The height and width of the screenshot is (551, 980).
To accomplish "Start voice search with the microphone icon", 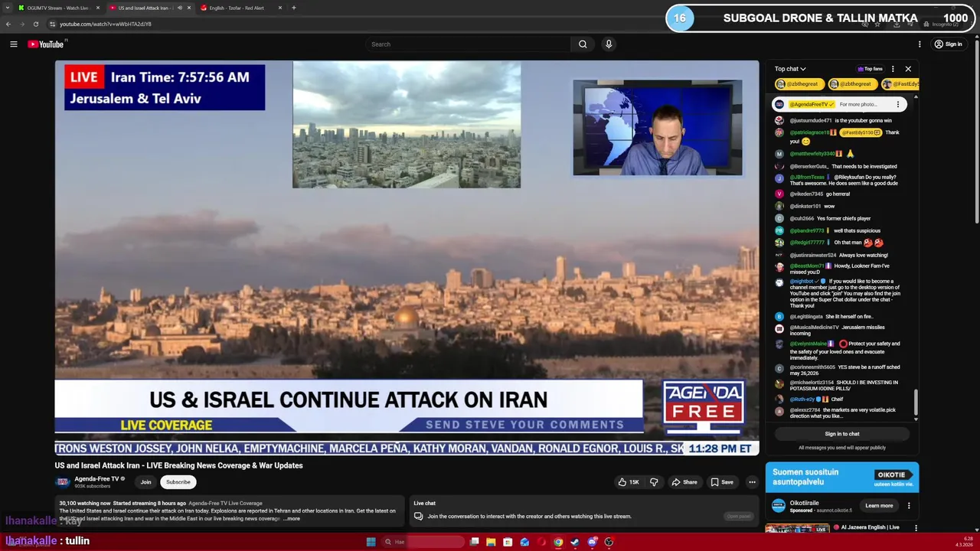I will pos(609,44).
